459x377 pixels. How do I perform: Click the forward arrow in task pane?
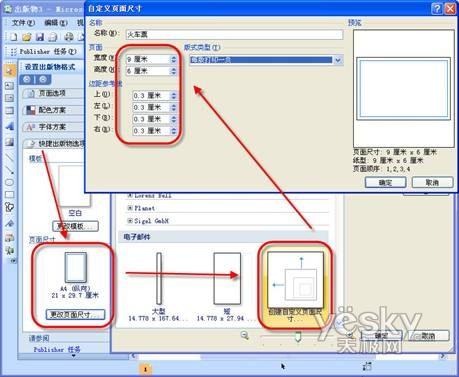click(x=43, y=79)
